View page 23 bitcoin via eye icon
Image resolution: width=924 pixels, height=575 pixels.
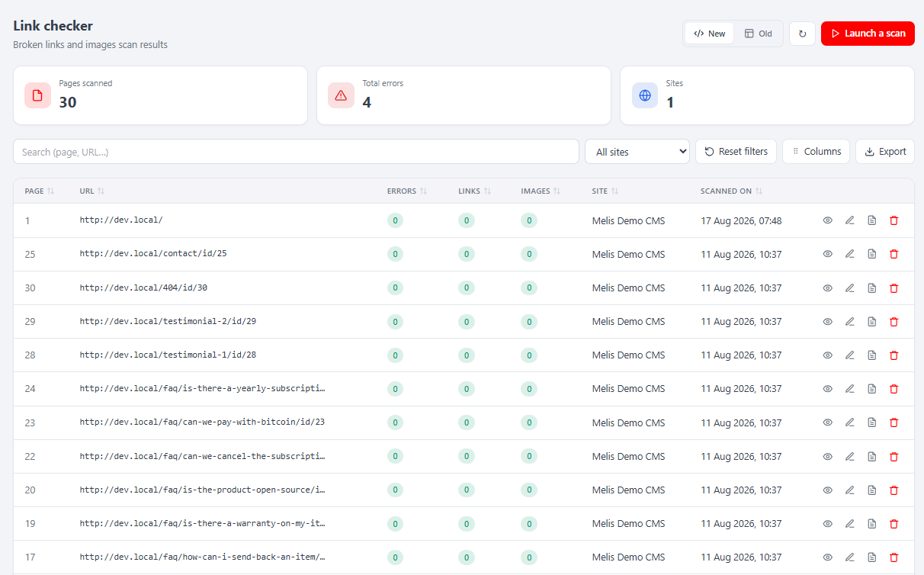pos(827,422)
